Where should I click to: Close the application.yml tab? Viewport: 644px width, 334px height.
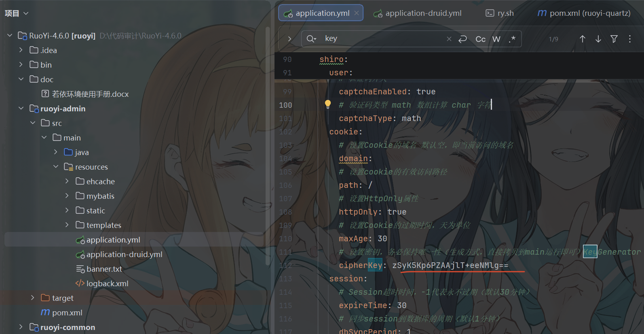pyautogui.click(x=357, y=13)
